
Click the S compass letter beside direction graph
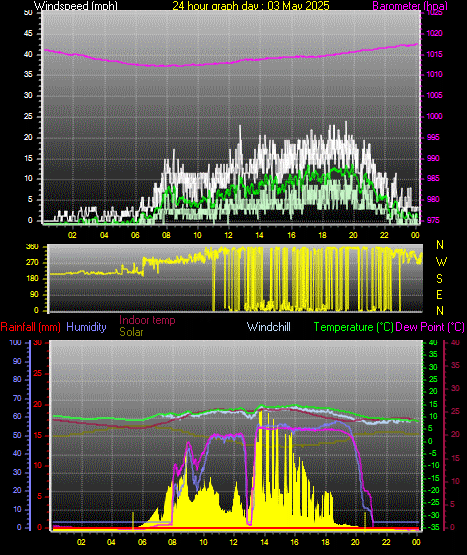click(x=439, y=279)
